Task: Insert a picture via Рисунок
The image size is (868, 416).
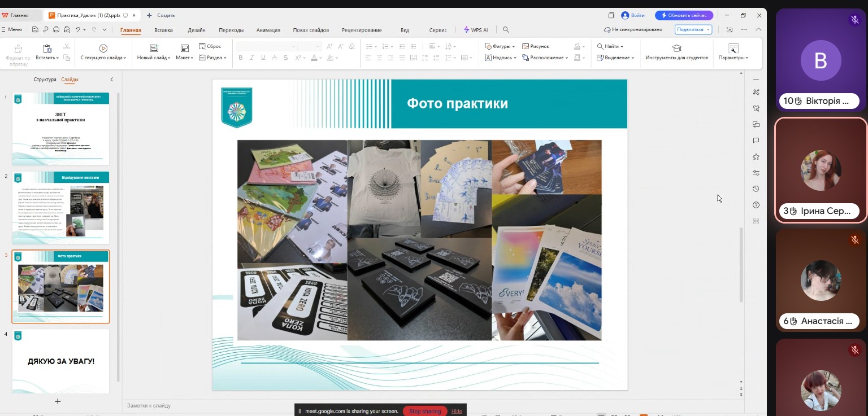Action: (x=535, y=46)
